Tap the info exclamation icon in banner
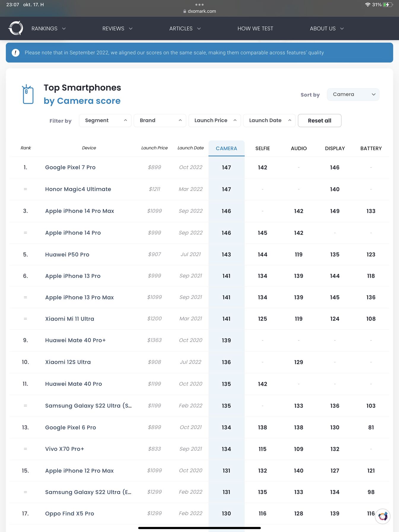The width and height of the screenshot is (399, 532). (15, 52)
